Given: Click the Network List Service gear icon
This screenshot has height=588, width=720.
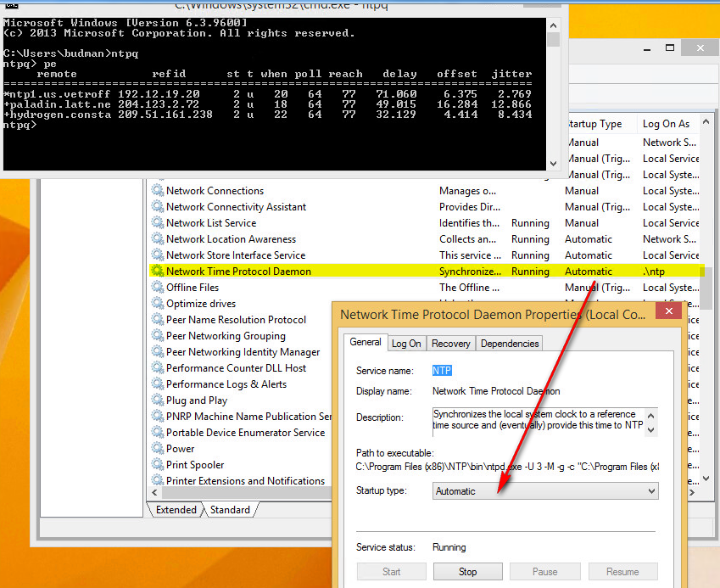Looking at the screenshot, I should click(158, 222).
